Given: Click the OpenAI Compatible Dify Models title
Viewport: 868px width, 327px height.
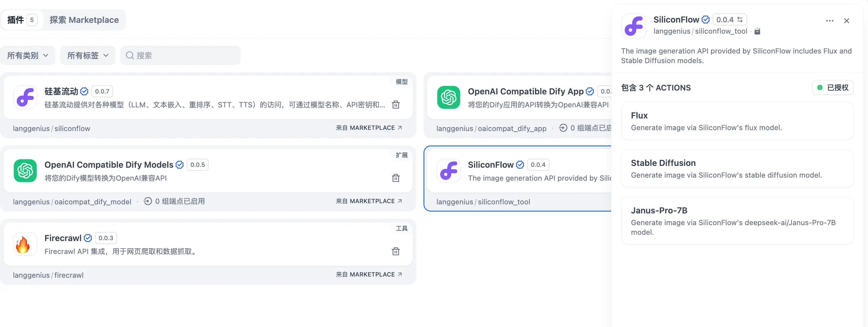Looking at the screenshot, I should tap(109, 165).
